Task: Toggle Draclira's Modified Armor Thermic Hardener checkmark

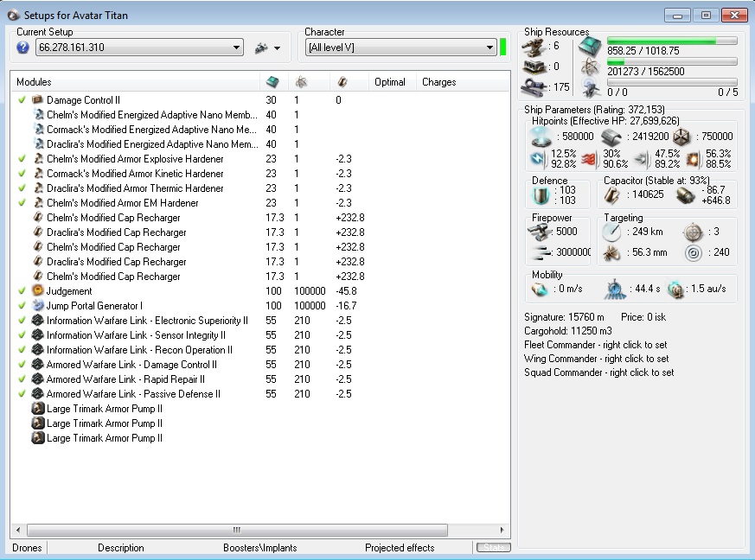Action: tap(22, 188)
